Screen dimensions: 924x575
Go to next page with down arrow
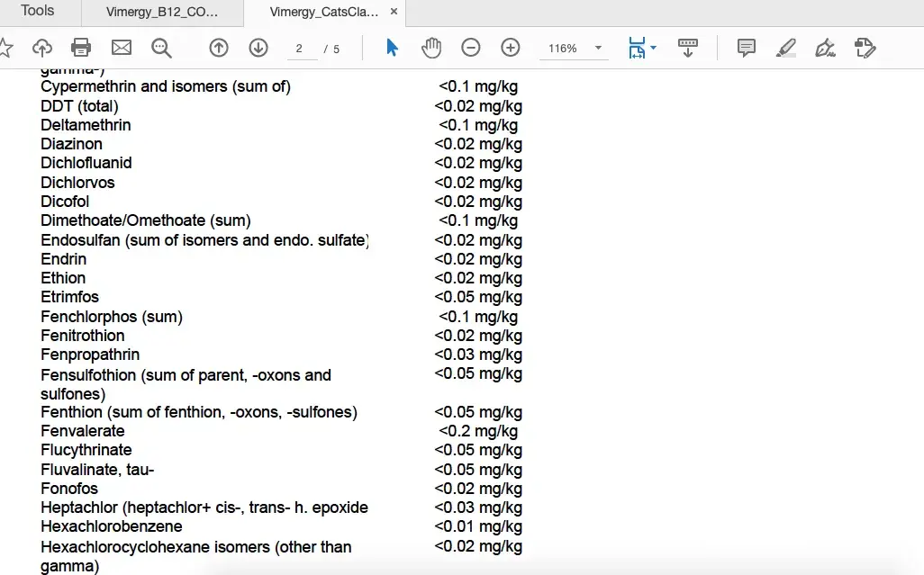[258, 48]
